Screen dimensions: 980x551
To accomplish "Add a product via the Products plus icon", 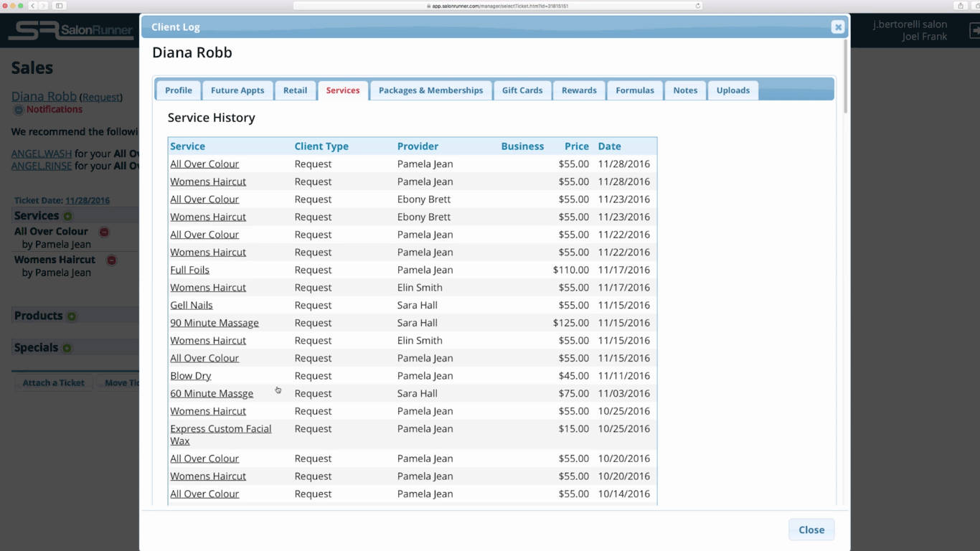I will pos(72,316).
